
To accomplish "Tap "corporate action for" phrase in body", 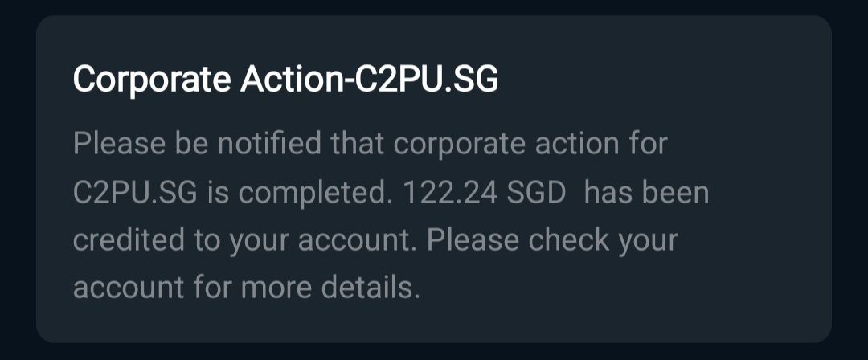I will click(x=531, y=145).
